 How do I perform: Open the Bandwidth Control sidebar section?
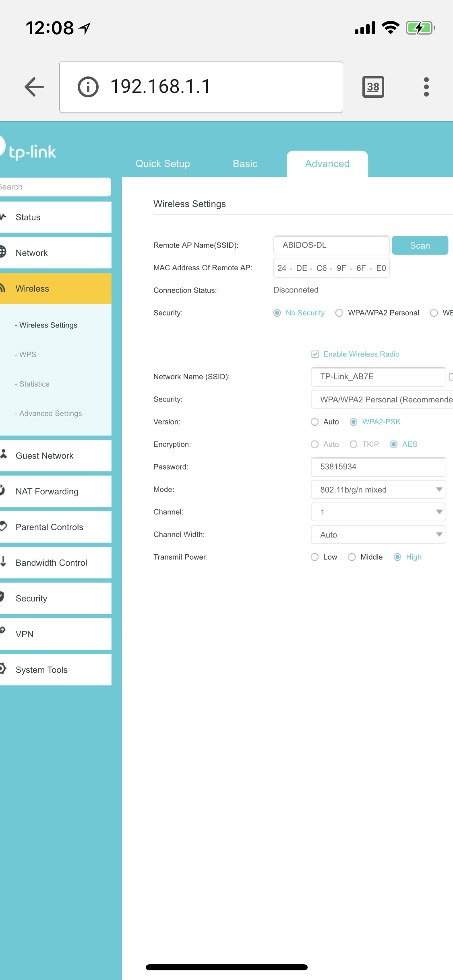(51, 562)
